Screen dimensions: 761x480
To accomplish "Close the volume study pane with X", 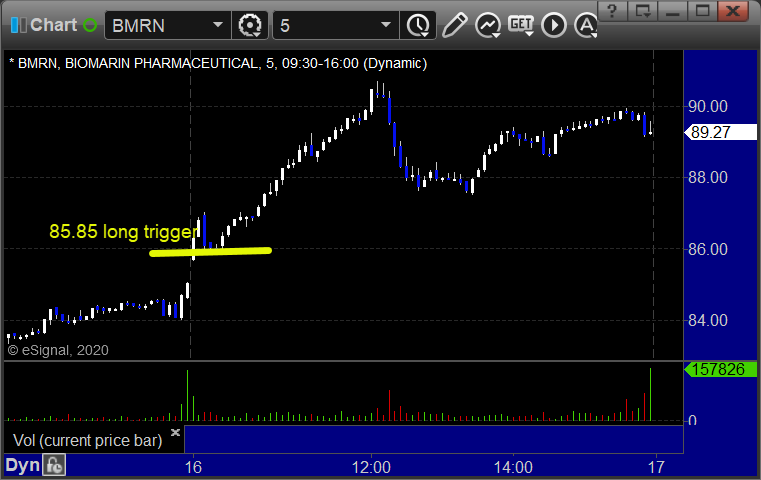I will pyautogui.click(x=175, y=432).
